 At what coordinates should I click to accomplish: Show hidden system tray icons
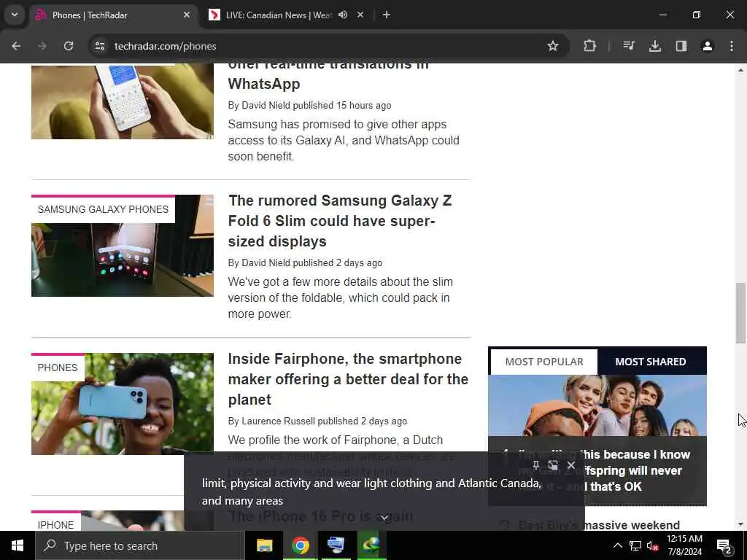point(617,545)
